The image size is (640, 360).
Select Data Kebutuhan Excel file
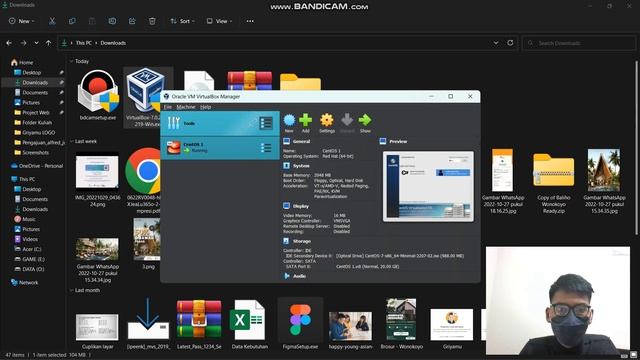click(x=249, y=324)
